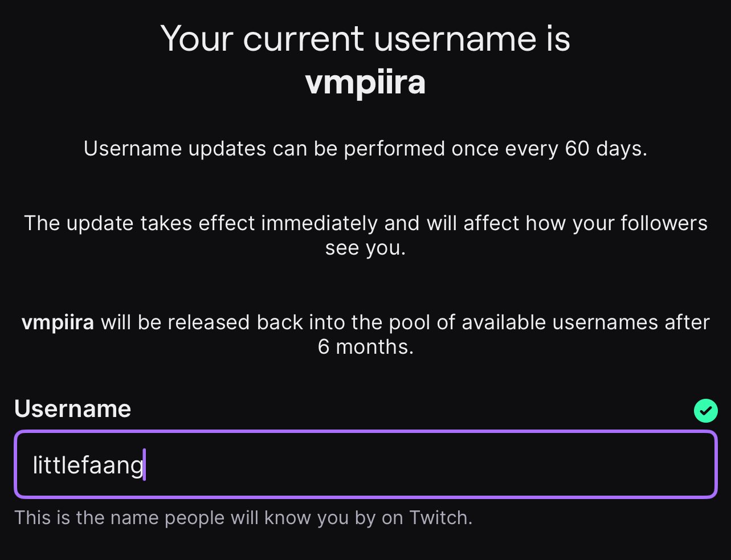Click the helper text below Username field

coord(243,517)
